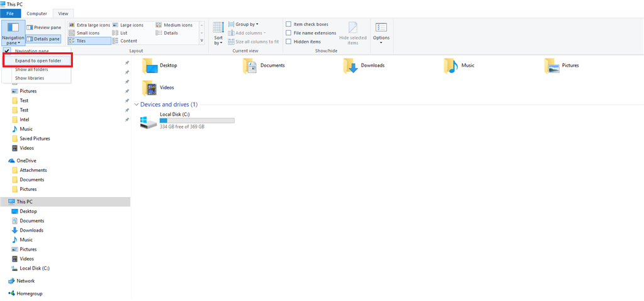Click Size all columns to fit

[x=253, y=42]
